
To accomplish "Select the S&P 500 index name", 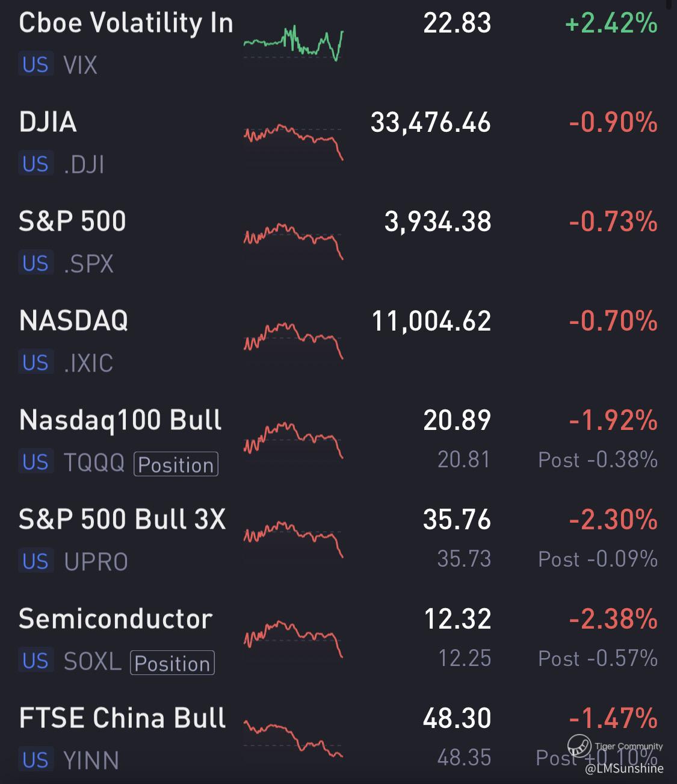I will [x=73, y=221].
